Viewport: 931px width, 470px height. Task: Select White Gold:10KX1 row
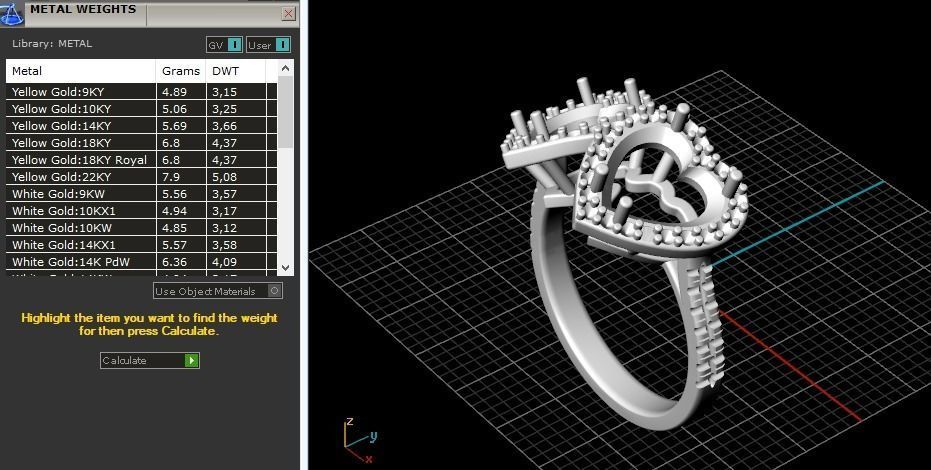(141, 211)
